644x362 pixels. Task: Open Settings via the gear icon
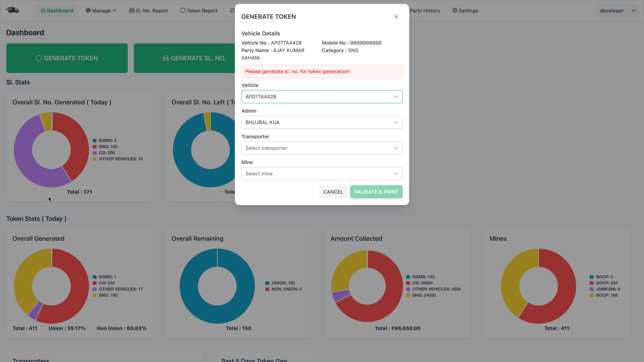click(455, 11)
